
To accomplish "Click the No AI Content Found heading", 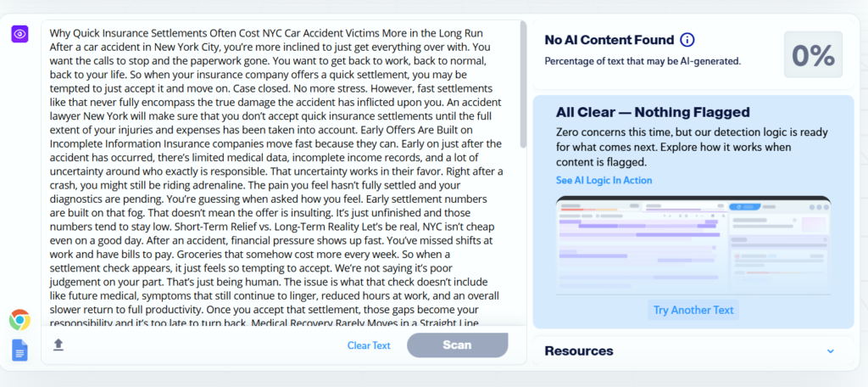I will [609, 40].
